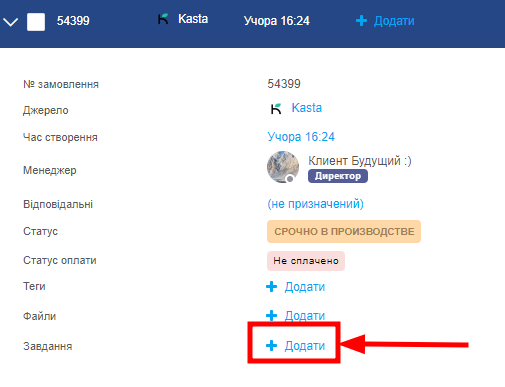Click the manager avatar picture

[x=283, y=167]
